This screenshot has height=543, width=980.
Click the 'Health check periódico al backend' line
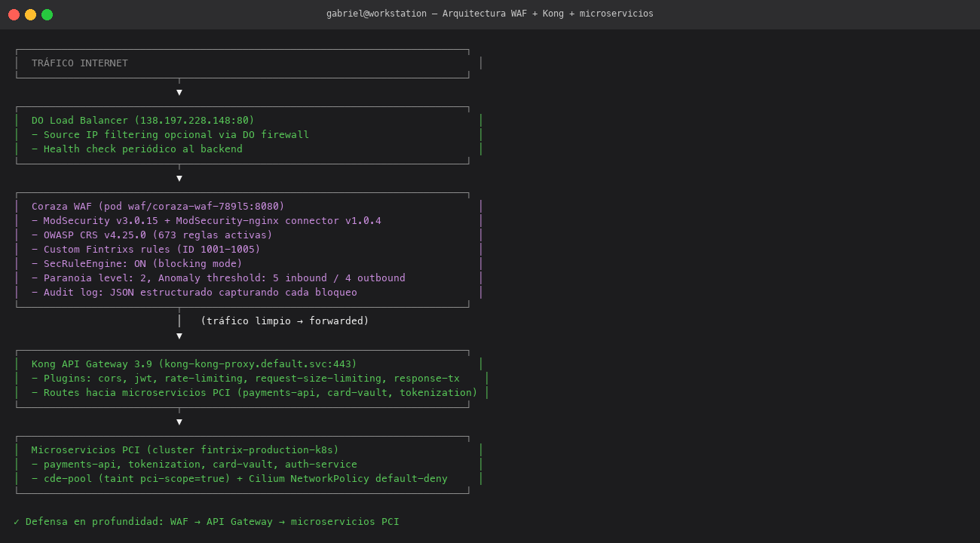point(137,149)
